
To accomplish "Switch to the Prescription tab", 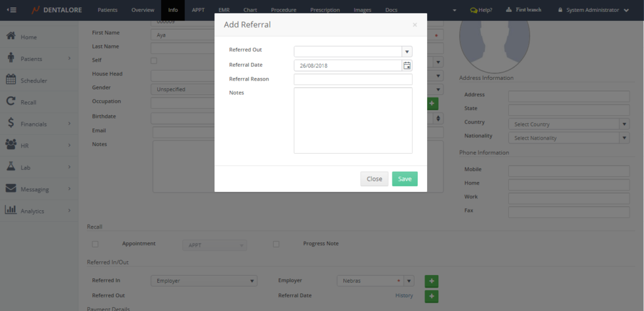I will click(x=325, y=10).
